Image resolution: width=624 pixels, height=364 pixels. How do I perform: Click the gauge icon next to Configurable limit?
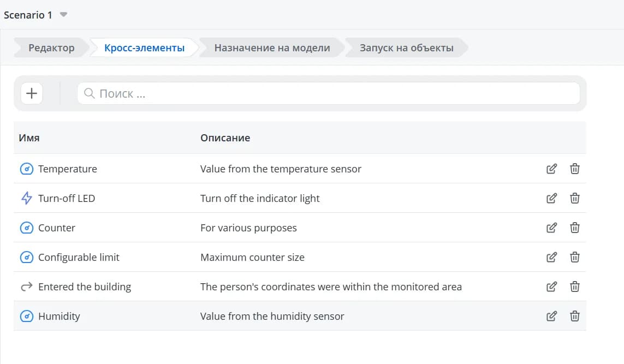[27, 257]
